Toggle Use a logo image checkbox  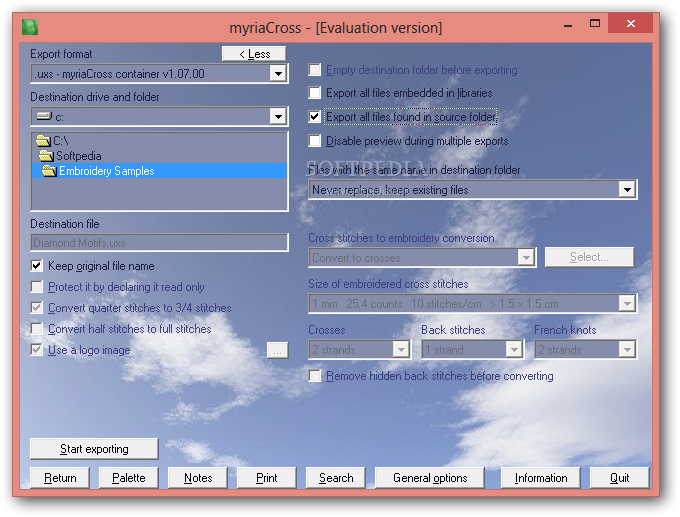coord(37,350)
